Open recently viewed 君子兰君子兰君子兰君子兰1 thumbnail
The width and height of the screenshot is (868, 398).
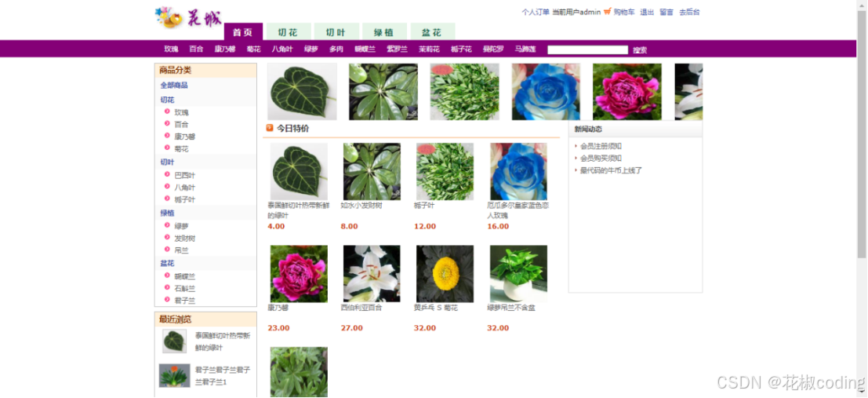pyautogui.click(x=174, y=376)
